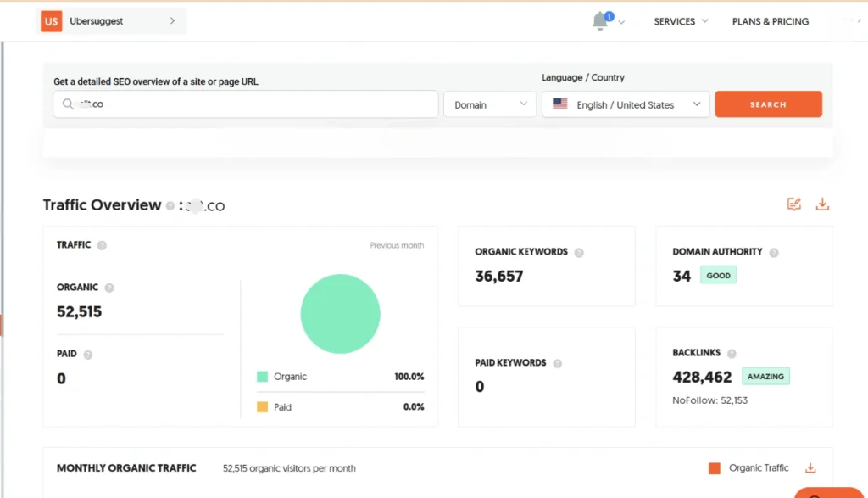Click the GOOD domain authority badge
Image resolution: width=868 pixels, height=498 pixels.
[x=718, y=276]
